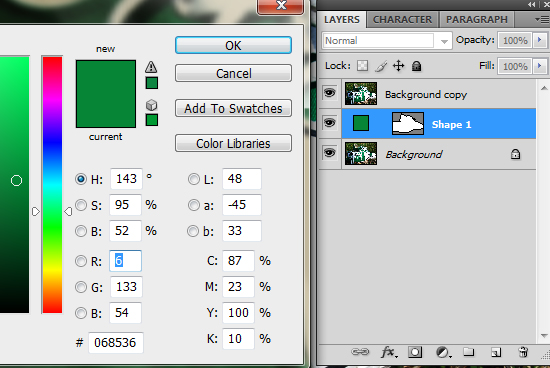Click the hex color field
The width and height of the screenshot is (550, 368).
click(116, 343)
